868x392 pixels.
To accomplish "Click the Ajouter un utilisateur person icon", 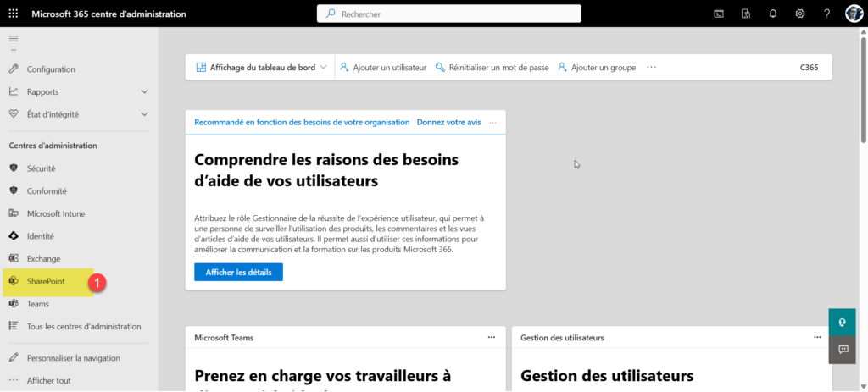I will [344, 68].
